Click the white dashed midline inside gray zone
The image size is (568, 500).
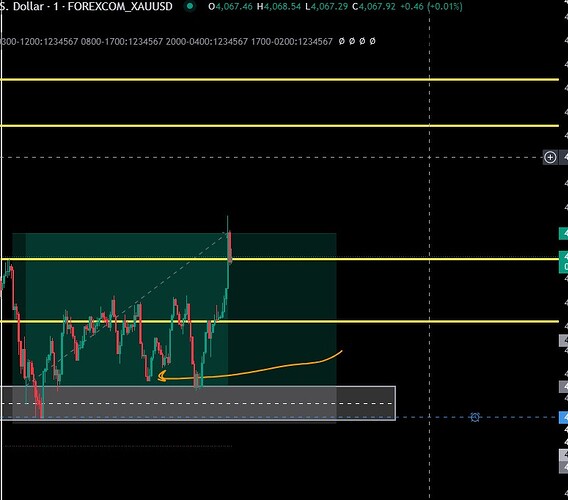(x=198, y=403)
